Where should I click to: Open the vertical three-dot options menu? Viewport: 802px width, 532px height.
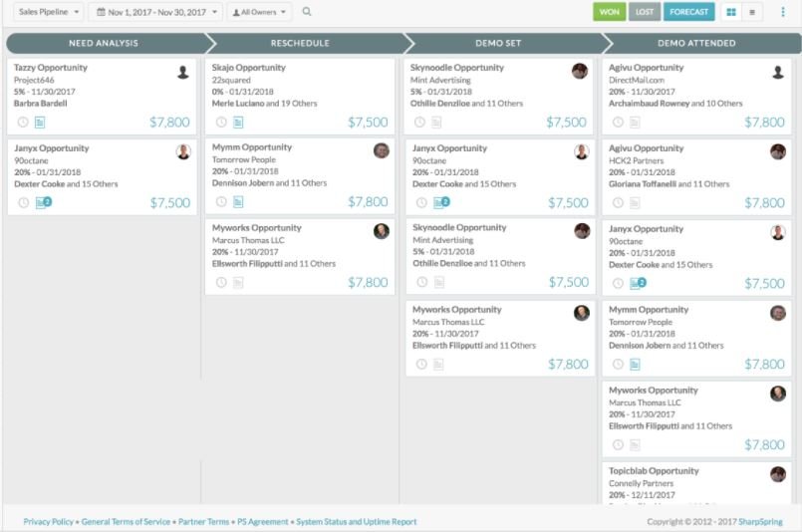point(782,12)
